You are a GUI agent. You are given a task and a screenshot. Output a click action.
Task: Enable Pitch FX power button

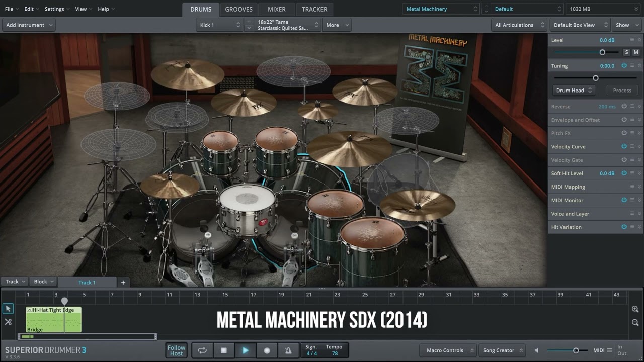[624, 133]
